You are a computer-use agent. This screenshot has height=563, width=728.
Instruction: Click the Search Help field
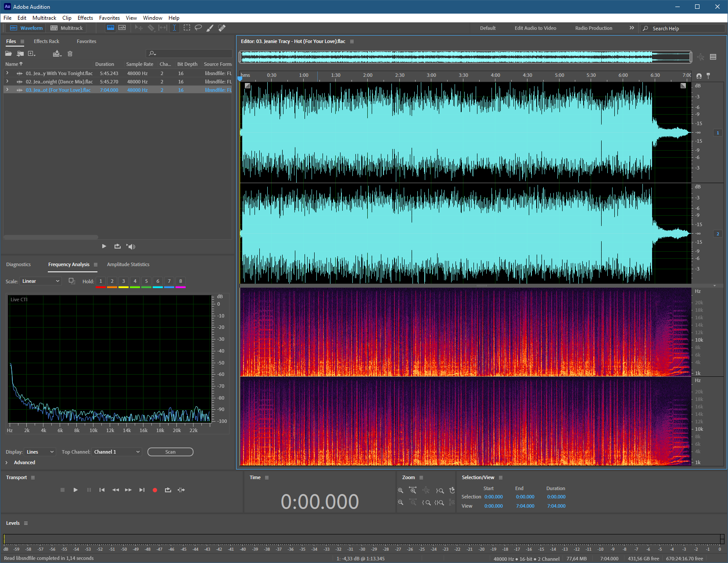point(682,28)
